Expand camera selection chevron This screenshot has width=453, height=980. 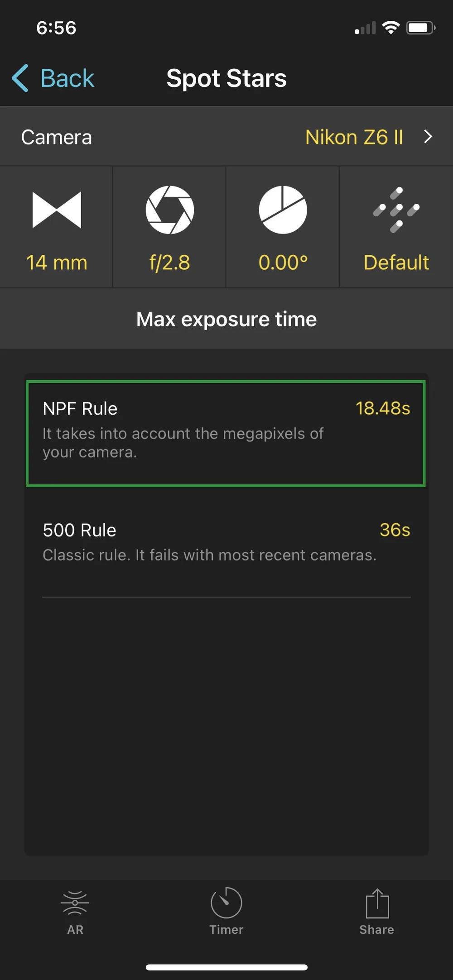(x=428, y=137)
